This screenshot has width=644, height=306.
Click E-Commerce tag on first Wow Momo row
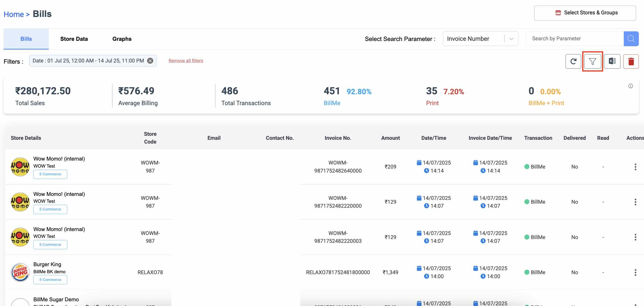pos(50,174)
